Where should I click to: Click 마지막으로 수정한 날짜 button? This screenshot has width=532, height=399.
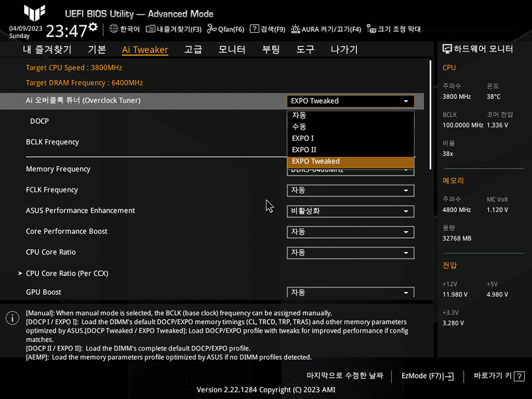click(345, 375)
